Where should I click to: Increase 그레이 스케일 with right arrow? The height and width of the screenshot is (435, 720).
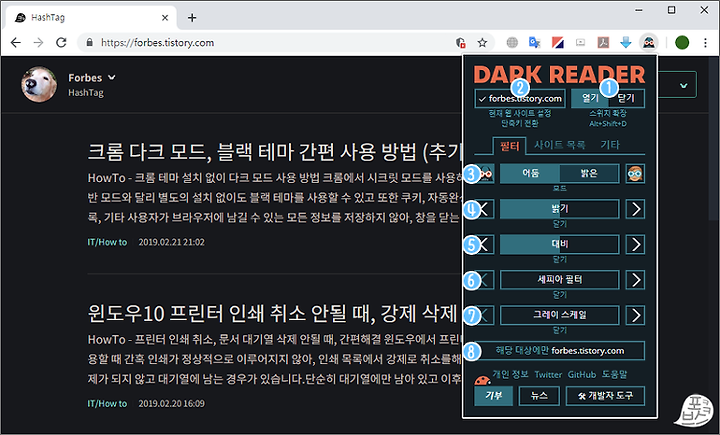[636, 315]
